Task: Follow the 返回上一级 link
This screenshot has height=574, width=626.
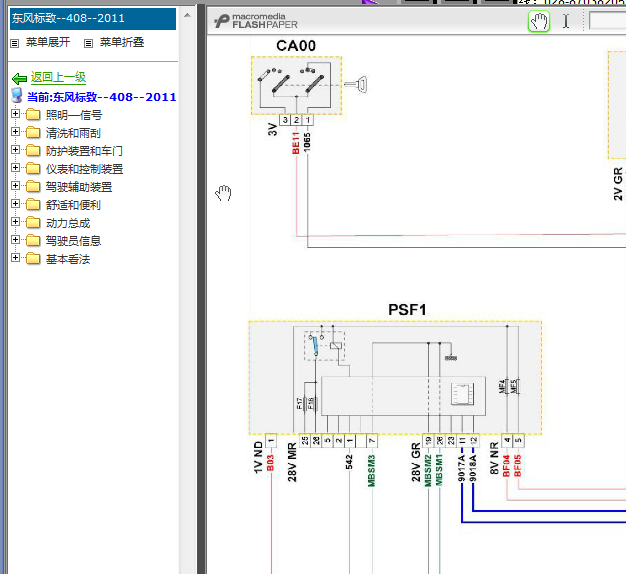Action: click(58, 77)
